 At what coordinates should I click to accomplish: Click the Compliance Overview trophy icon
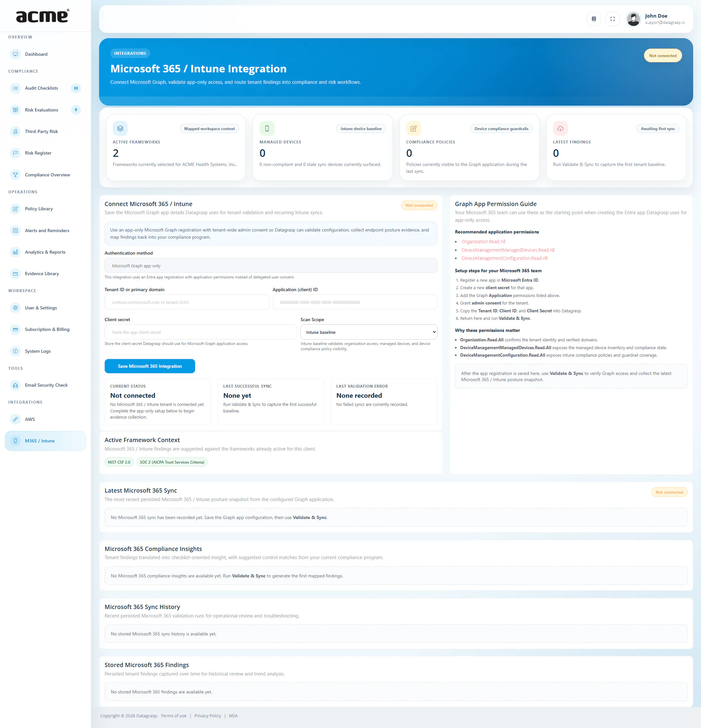[x=15, y=175]
